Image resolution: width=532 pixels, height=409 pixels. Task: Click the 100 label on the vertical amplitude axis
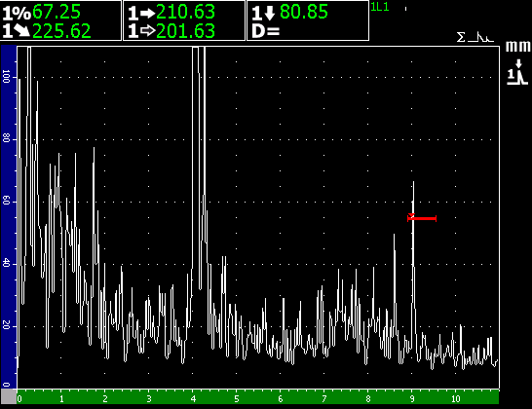[x=6, y=77]
